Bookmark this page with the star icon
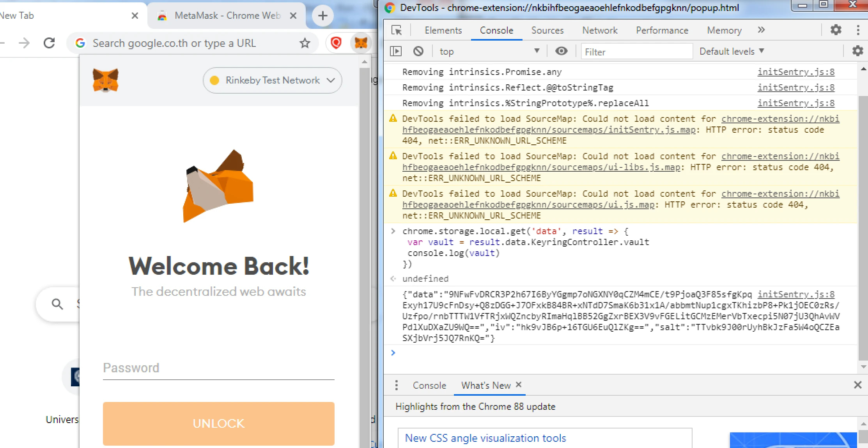This screenshot has height=448, width=868. point(305,43)
